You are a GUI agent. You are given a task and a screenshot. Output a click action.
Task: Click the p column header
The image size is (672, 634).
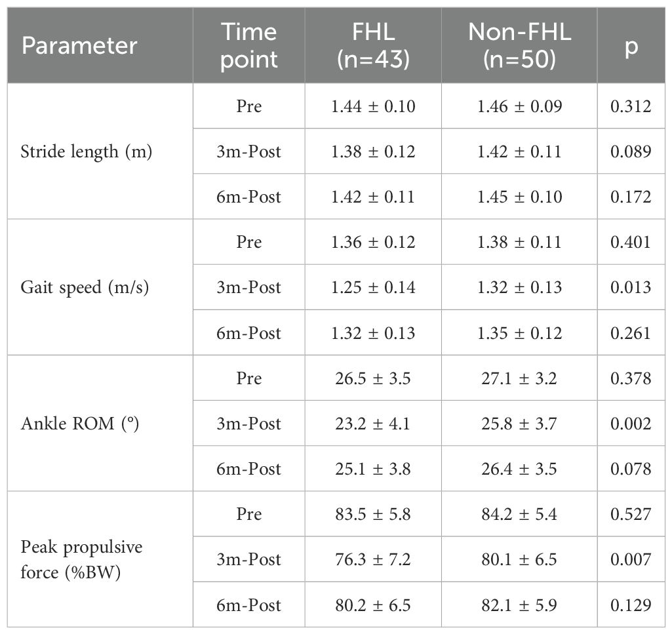[x=631, y=45]
